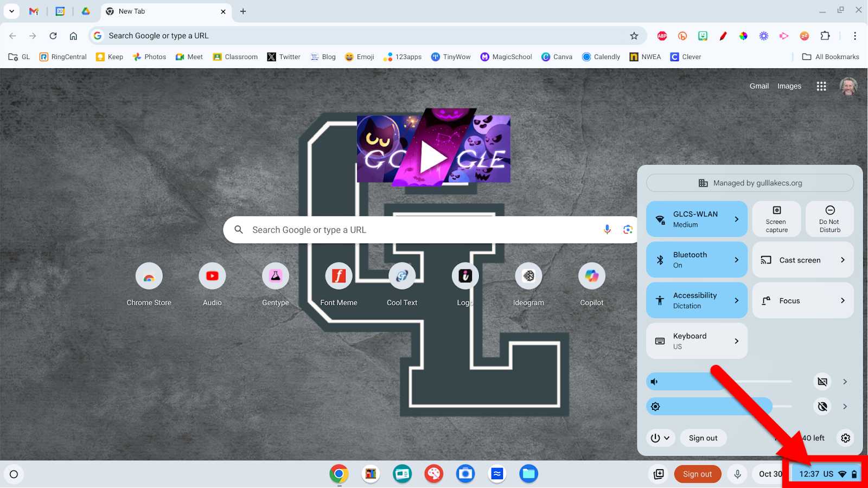Toggle live caption next to volume
868x488 pixels.
tap(822, 382)
